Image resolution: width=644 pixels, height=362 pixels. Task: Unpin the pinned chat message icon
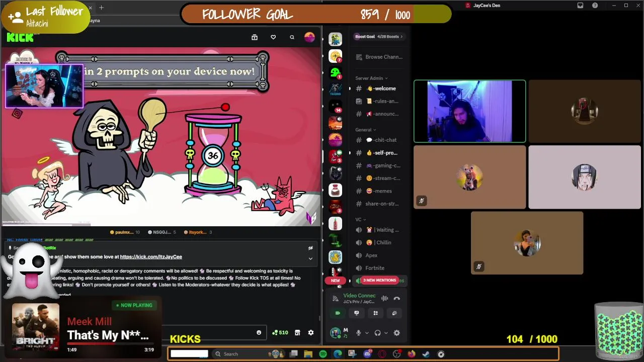pos(310,248)
